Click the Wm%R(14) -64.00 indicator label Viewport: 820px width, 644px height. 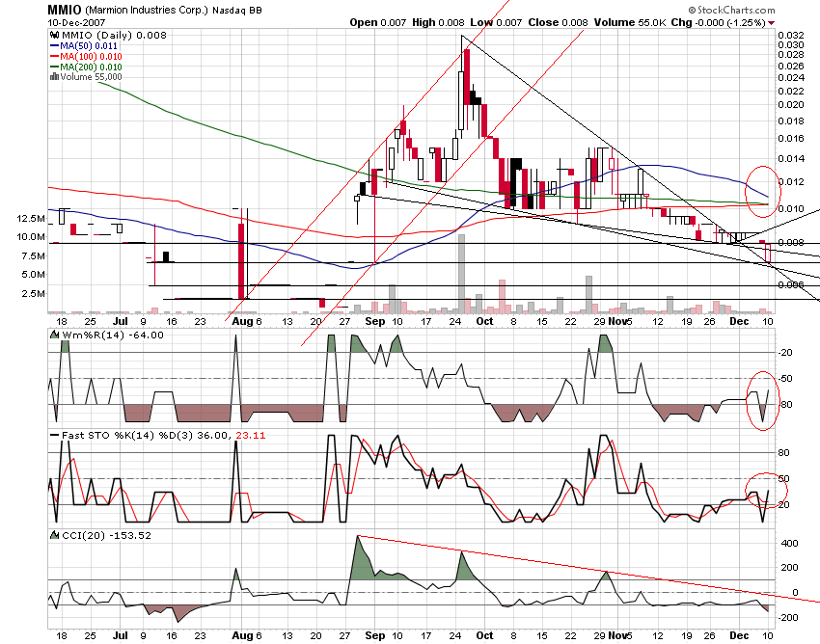113,335
